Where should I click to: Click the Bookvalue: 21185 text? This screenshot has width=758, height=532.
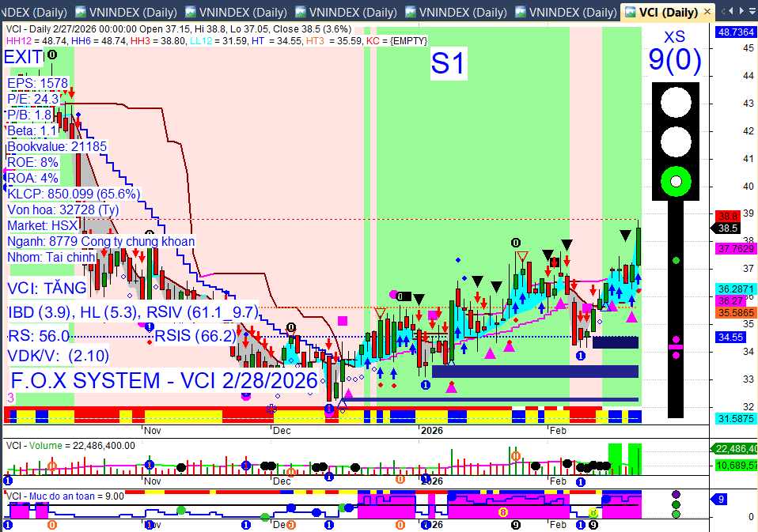pyautogui.click(x=57, y=146)
